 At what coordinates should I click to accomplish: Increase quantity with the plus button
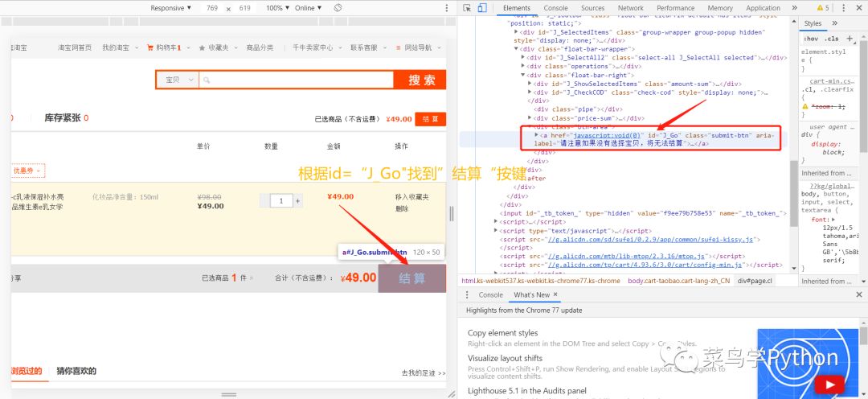click(x=298, y=200)
